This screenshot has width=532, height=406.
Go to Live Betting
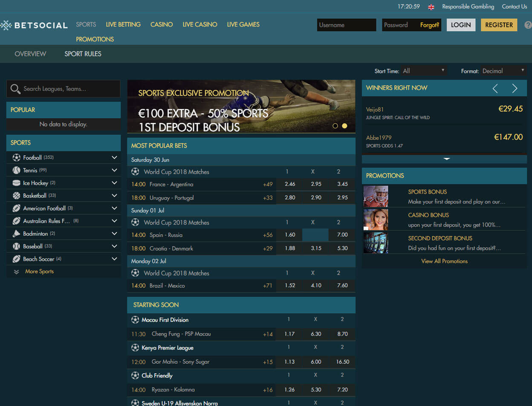pos(123,25)
